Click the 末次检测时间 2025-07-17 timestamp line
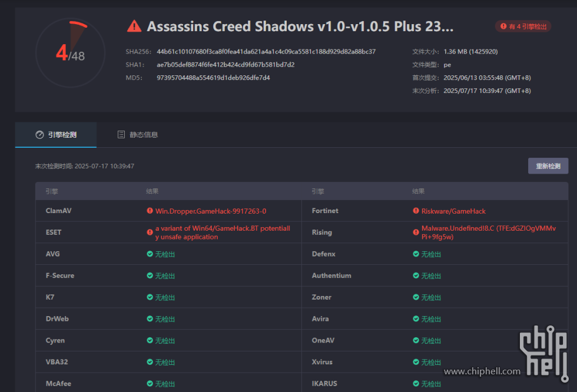The height and width of the screenshot is (392, 577). coord(85,166)
